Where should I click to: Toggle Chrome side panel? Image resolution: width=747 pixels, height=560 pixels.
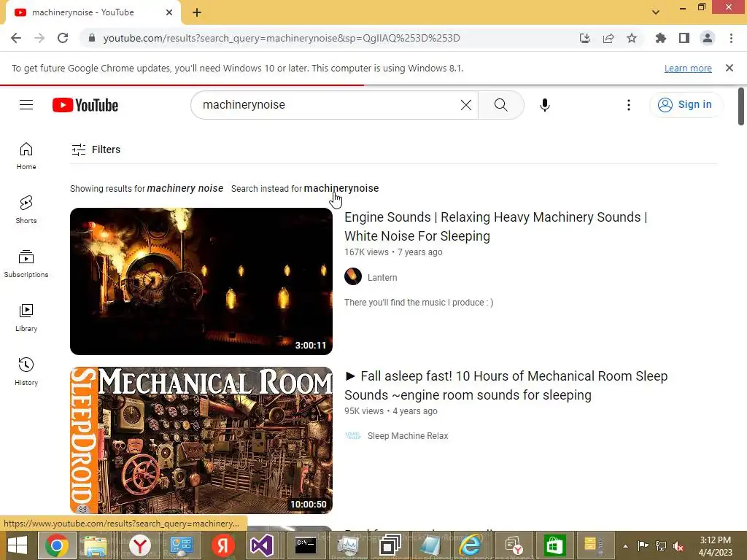(x=684, y=38)
